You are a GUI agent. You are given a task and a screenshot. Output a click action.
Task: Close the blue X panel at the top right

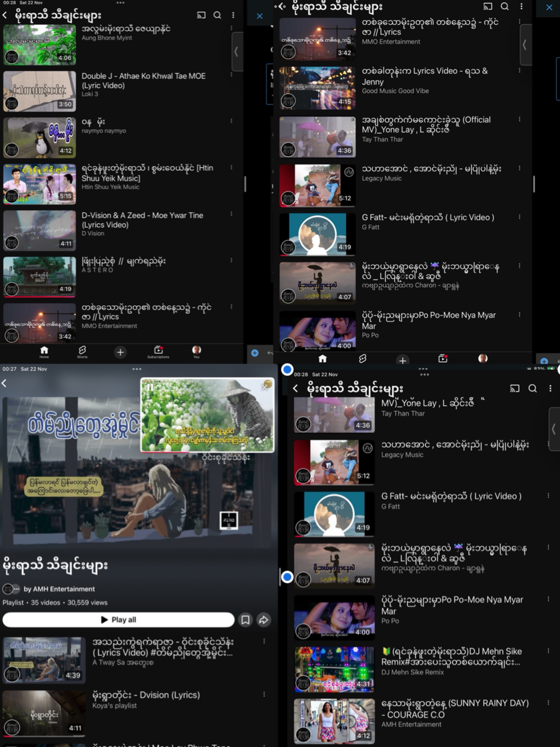[549, 7]
